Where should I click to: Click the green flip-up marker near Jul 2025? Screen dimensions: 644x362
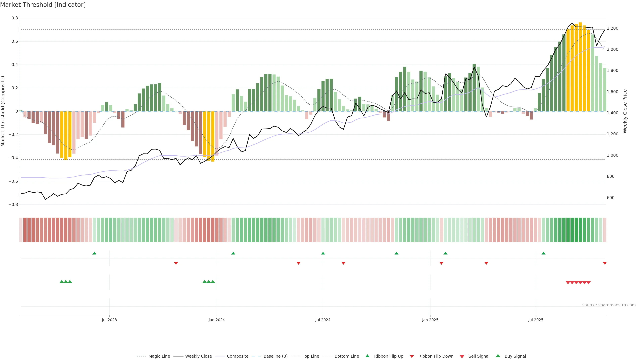[543, 253]
